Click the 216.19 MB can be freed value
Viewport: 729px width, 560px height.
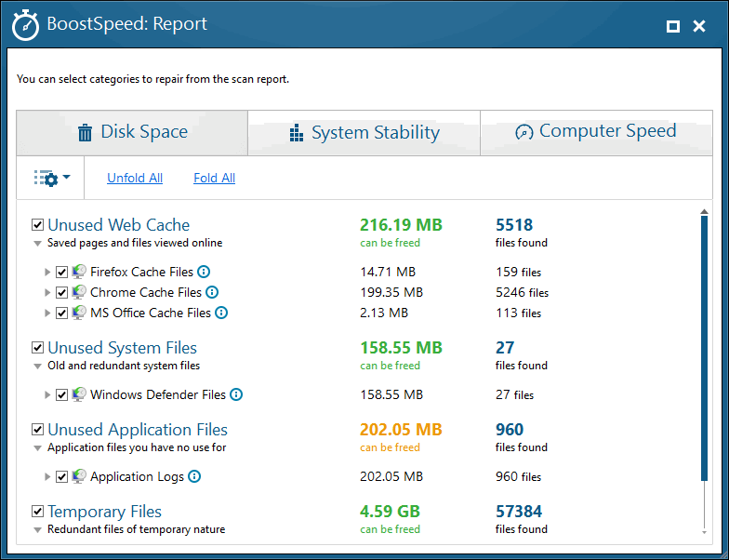click(402, 225)
